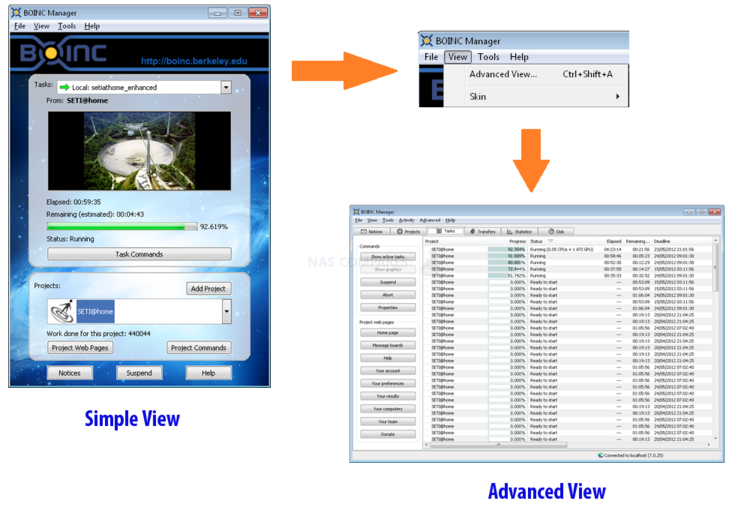
Task: Click the 92.354% progress cell in task list
Action: pos(507,250)
